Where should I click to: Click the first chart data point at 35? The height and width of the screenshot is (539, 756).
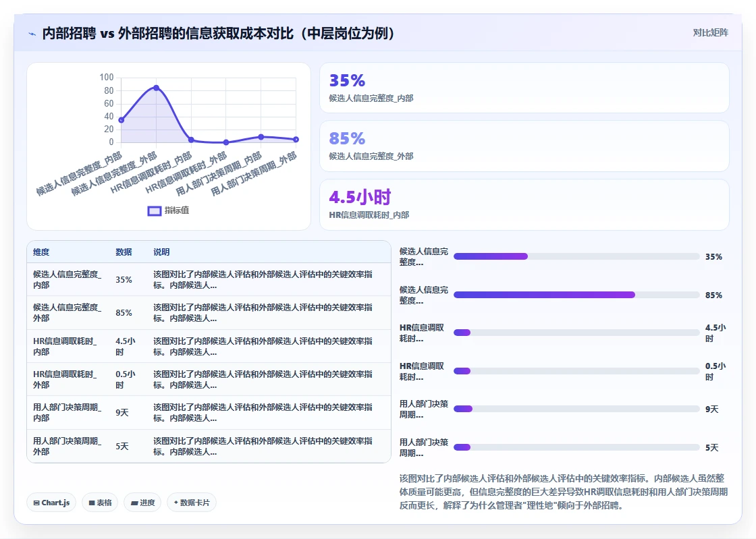[121, 120]
